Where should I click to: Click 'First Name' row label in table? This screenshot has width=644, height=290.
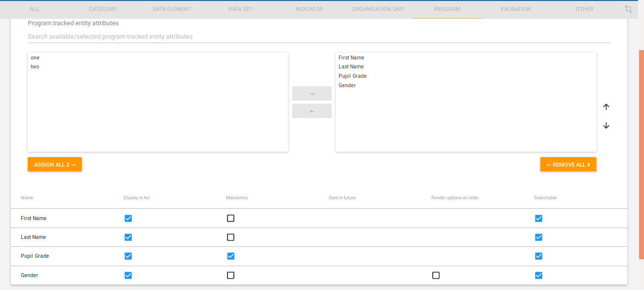[34, 218]
